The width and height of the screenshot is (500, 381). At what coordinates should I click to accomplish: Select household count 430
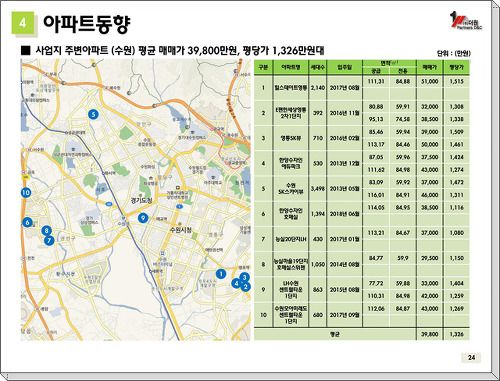click(318, 239)
